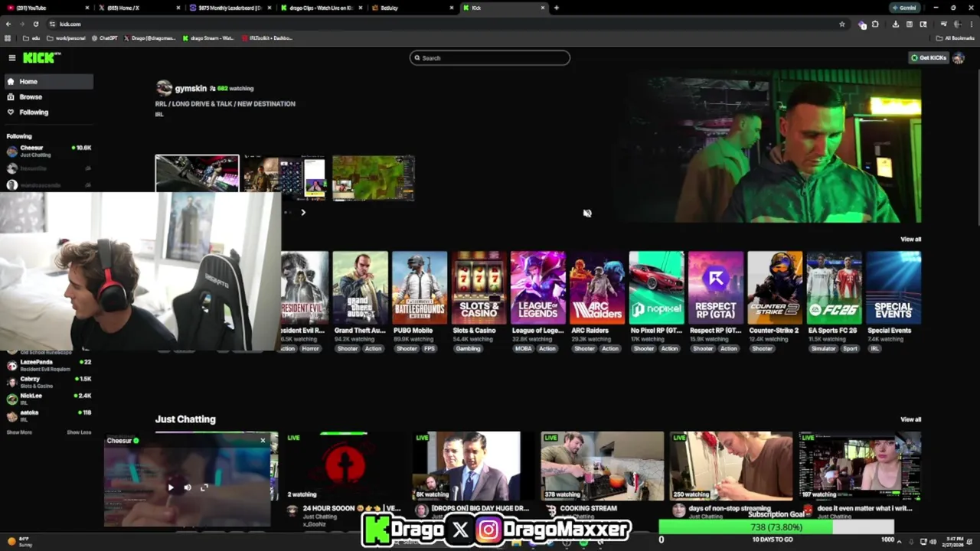Open gymskin channel avatar

164,88
